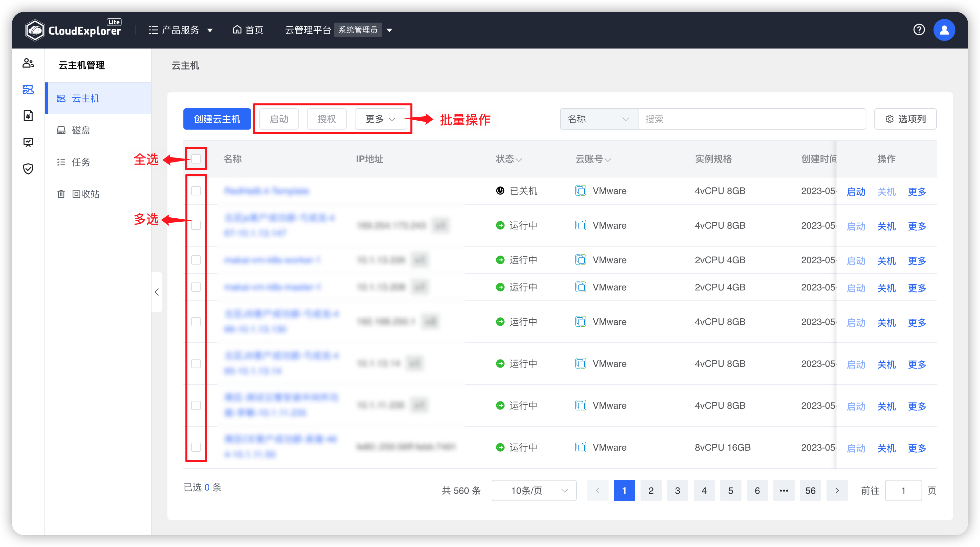Image resolution: width=980 pixels, height=547 pixels.
Task: Click the VMware icon in the 已关机 row
Action: (581, 190)
